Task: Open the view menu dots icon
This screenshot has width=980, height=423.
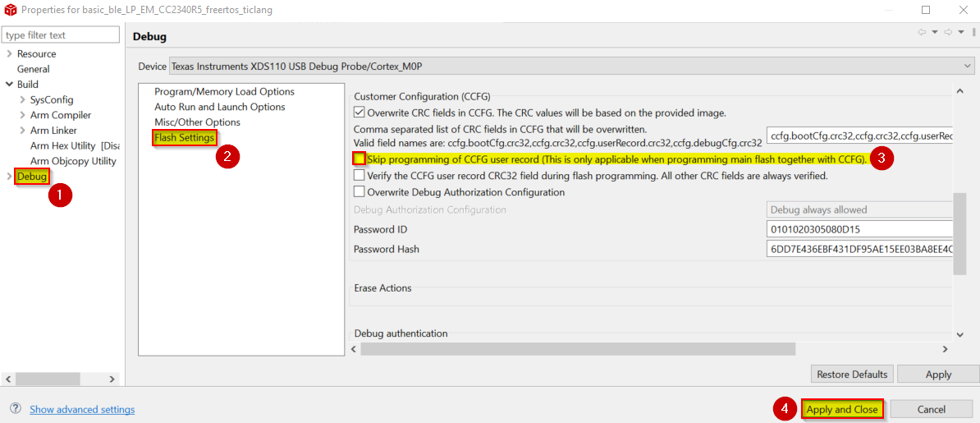Action: click(x=973, y=32)
